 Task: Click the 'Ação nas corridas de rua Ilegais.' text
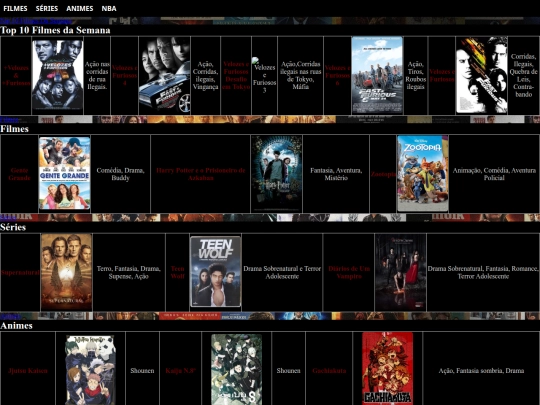(x=97, y=75)
